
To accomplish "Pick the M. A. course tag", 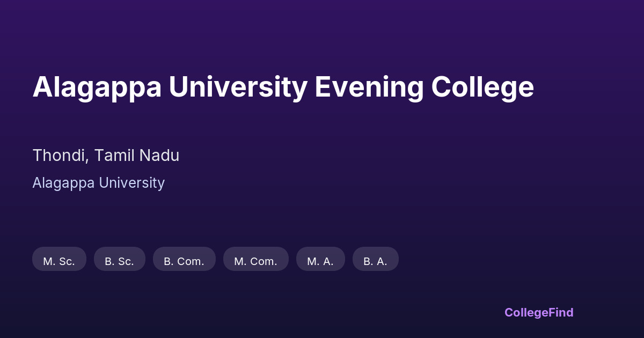I will point(320,261).
